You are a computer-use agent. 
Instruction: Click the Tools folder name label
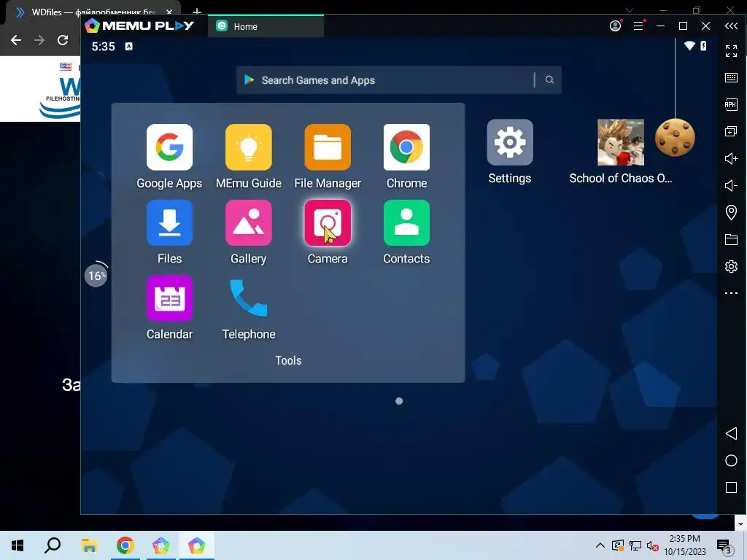click(288, 360)
